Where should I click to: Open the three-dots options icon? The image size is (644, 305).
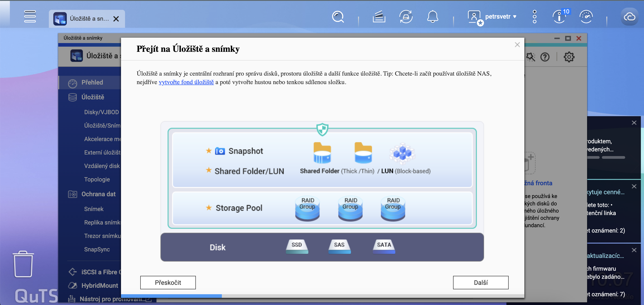534,17
